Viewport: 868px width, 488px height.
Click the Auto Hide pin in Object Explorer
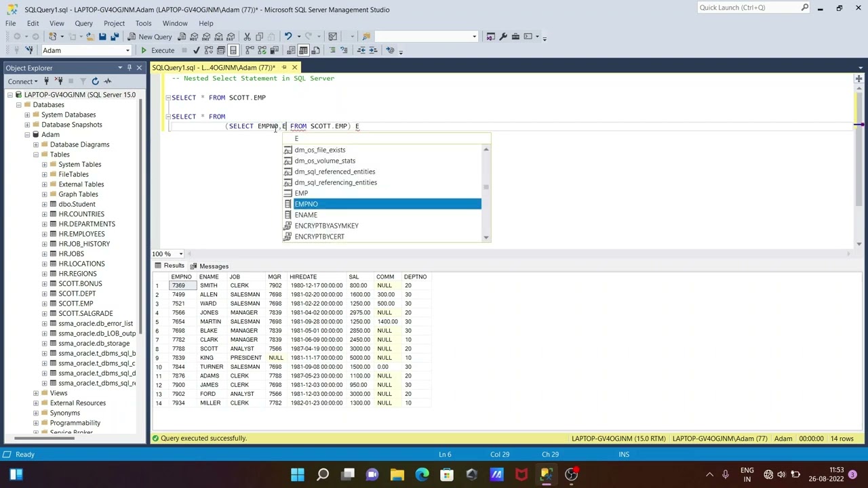pyautogui.click(x=129, y=68)
